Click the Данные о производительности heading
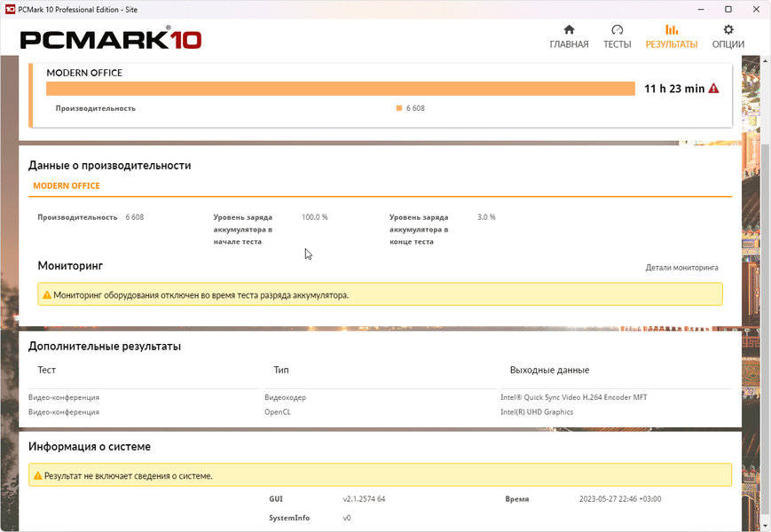771x532 pixels. pyautogui.click(x=110, y=166)
